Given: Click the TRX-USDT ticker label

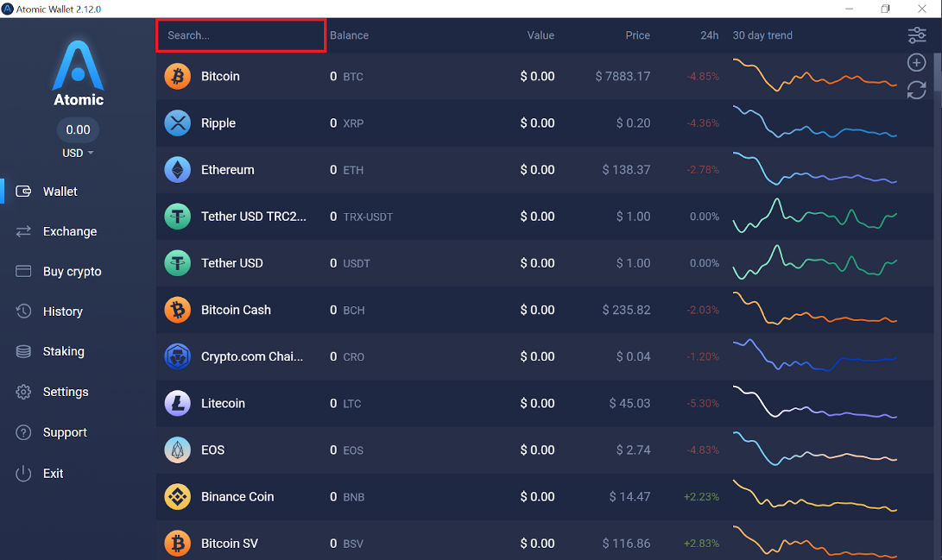Looking at the screenshot, I should [368, 217].
